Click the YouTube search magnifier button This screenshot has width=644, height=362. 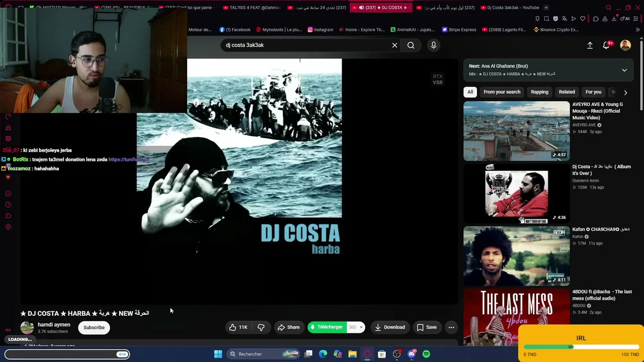[x=411, y=45]
